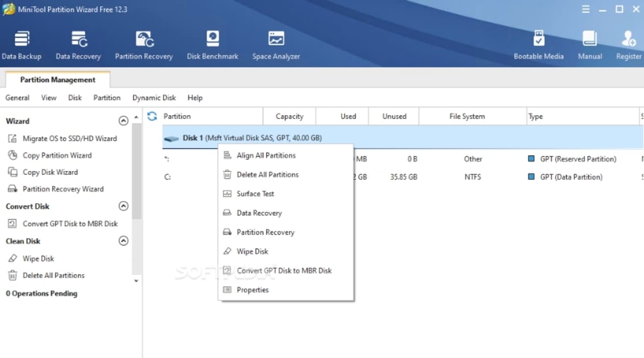Image resolution: width=644 pixels, height=358 pixels.
Task: Open Properties from the context menu
Action: [x=286, y=290]
